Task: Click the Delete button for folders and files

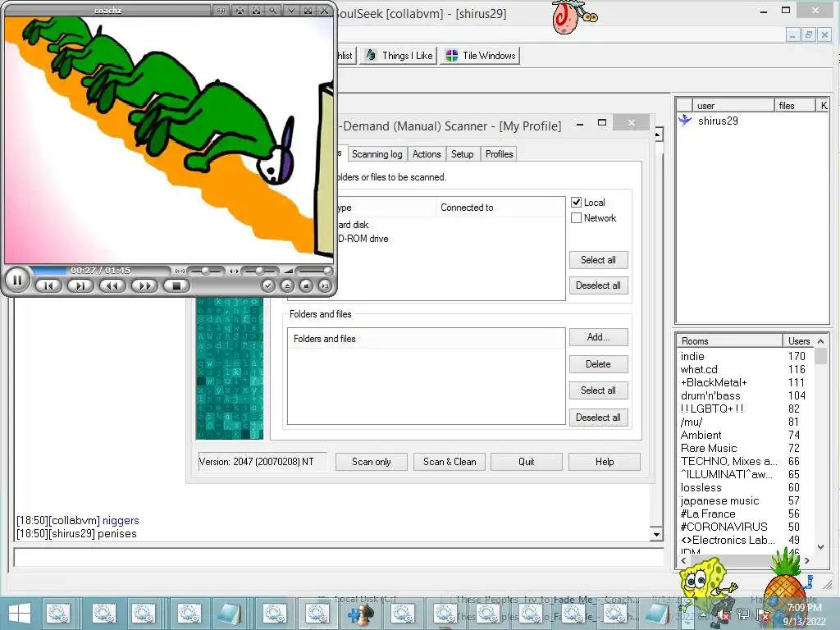Action: 598,364
